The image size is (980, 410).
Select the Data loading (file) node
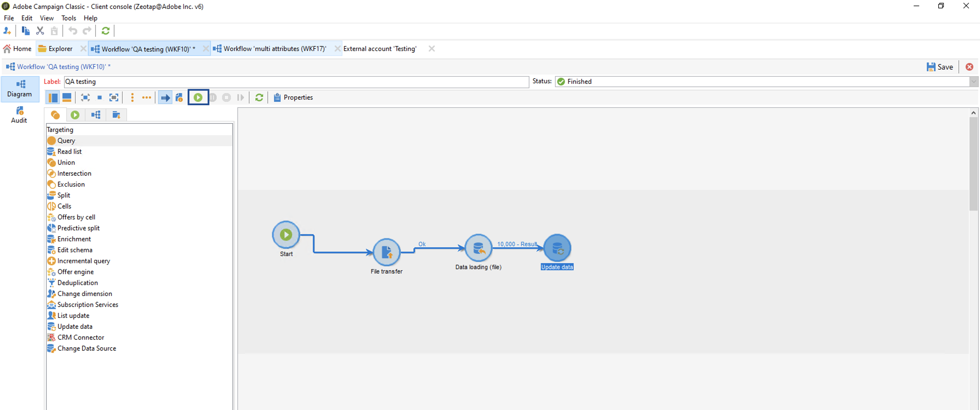478,248
